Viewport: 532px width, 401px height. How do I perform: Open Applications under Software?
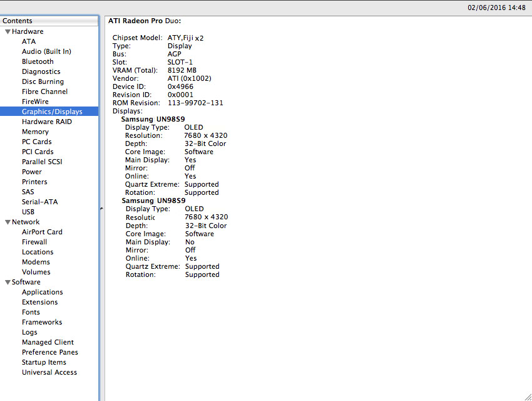43,292
